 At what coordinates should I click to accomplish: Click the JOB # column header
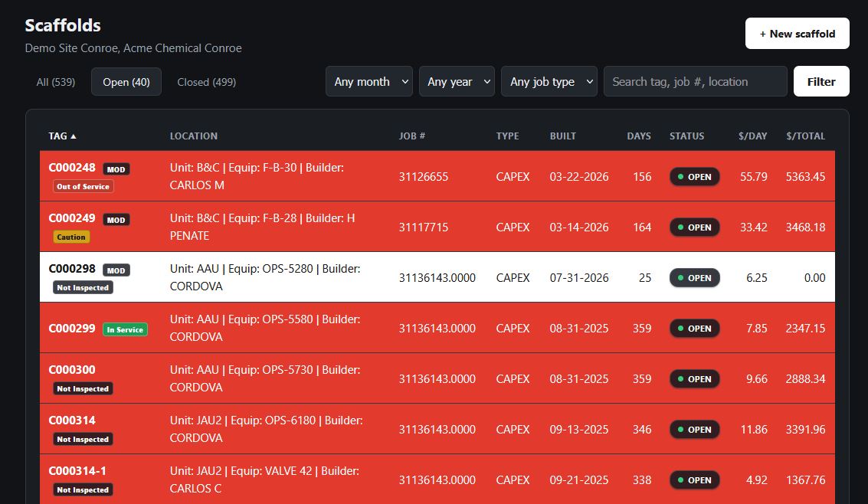[x=412, y=136]
